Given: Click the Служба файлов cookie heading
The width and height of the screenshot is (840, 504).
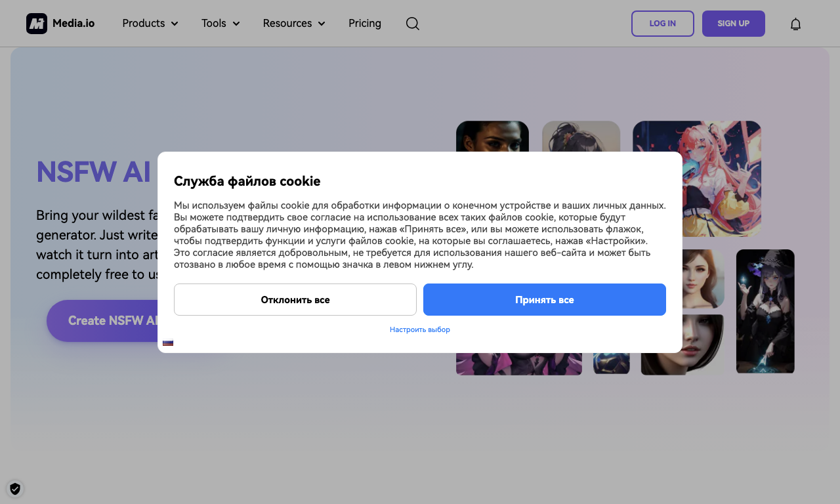Looking at the screenshot, I should (247, 181).
